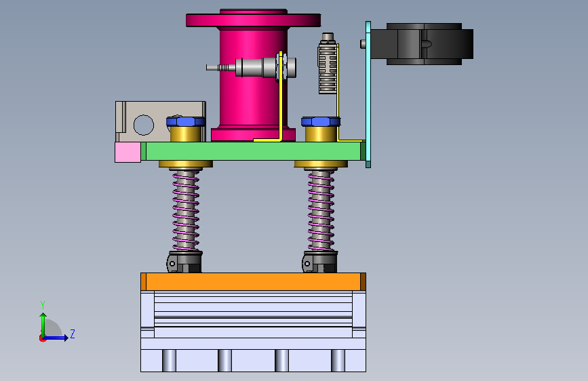Select the left brass flange under green plate

(x=186, y=164)
